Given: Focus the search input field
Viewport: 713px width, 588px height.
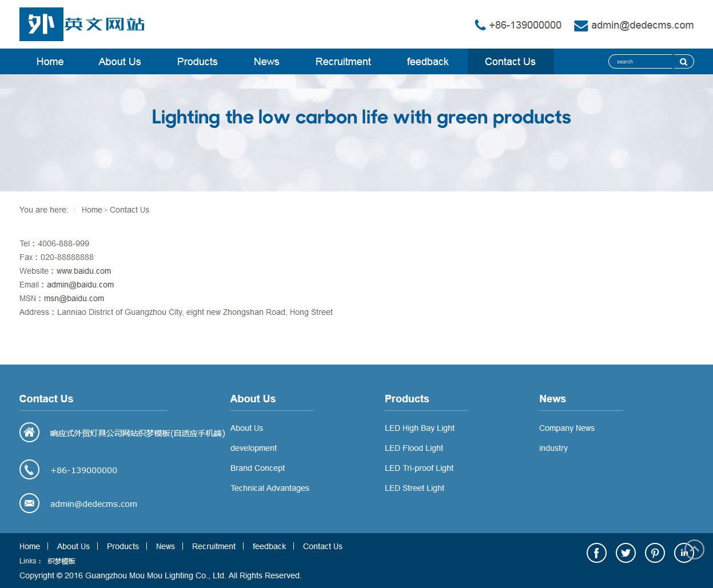Looking at the screenshot, I should (x=640, y=62).
